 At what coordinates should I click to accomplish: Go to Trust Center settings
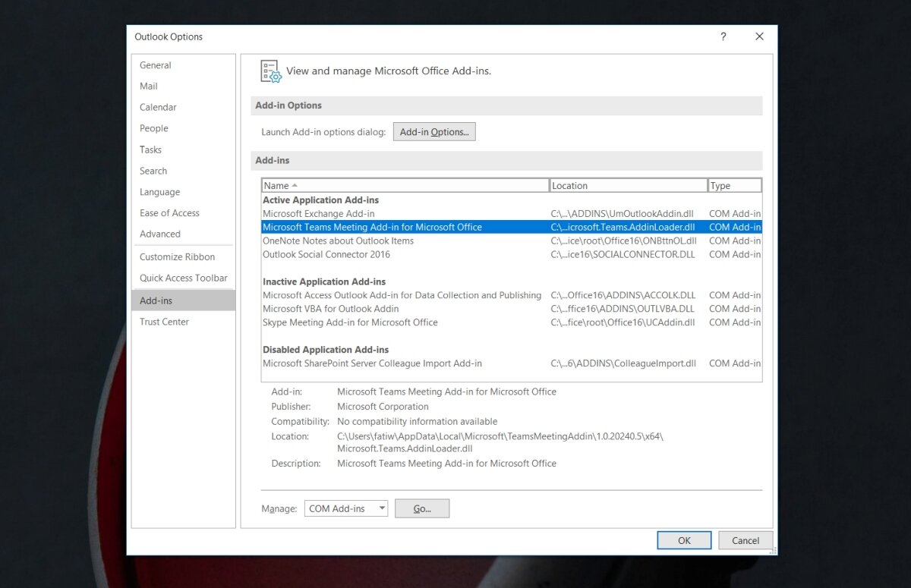click(164, 322)
